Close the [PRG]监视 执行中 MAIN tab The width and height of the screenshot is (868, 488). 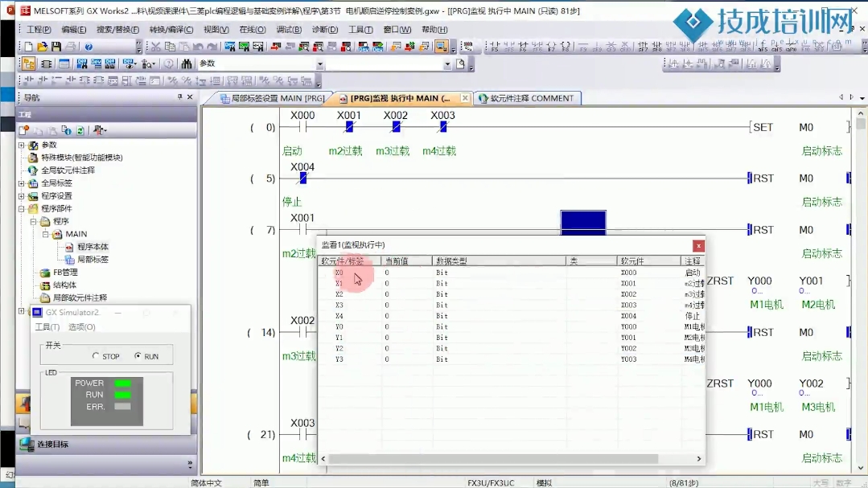pyautogui.click(x=465, y=99)
